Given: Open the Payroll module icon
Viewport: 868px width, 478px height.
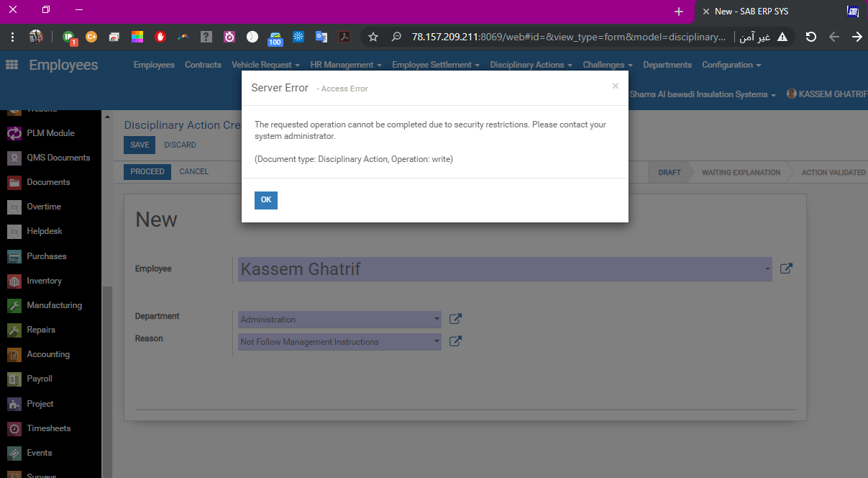Looking at the screenshot, I should click(14, 379).
